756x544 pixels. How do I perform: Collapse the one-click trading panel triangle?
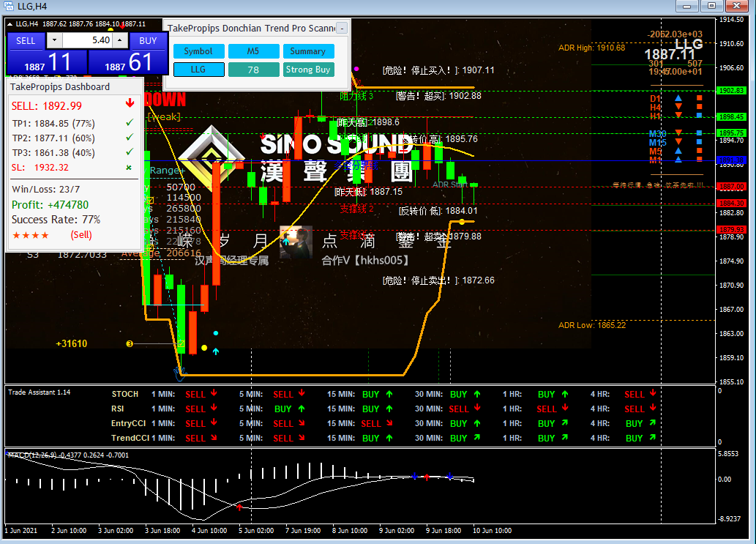tap(10, 23)
